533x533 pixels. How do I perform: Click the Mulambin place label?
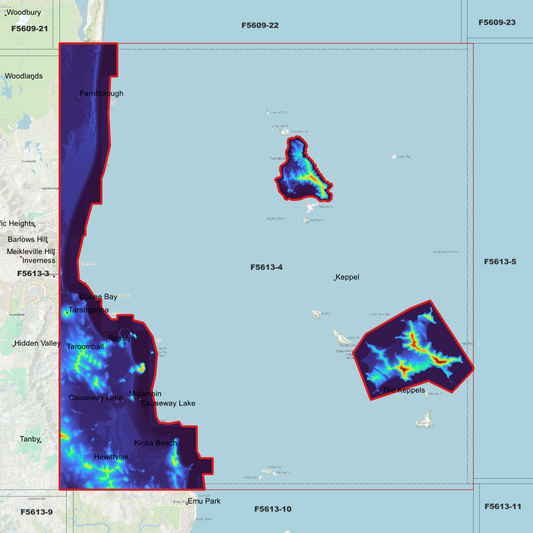coord(145,394)
